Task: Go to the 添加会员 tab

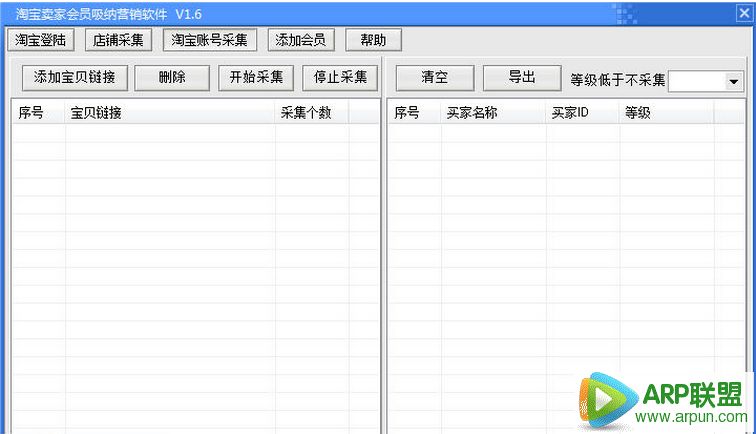Action: pyautogui.click(x=301, y=40)
